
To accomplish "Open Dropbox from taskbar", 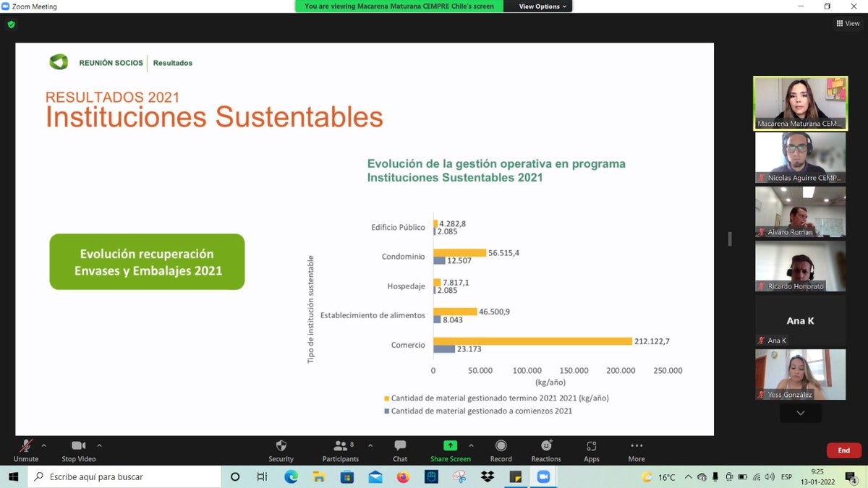I will (488, 476).
